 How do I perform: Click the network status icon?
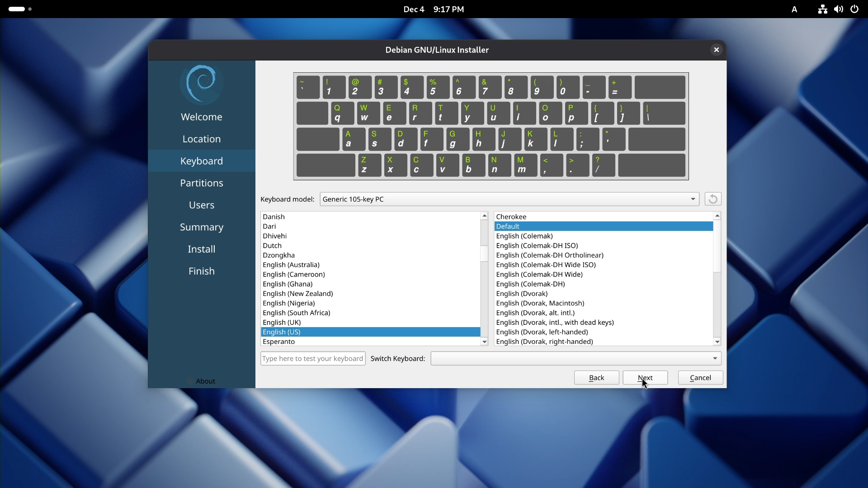[822, 9]
